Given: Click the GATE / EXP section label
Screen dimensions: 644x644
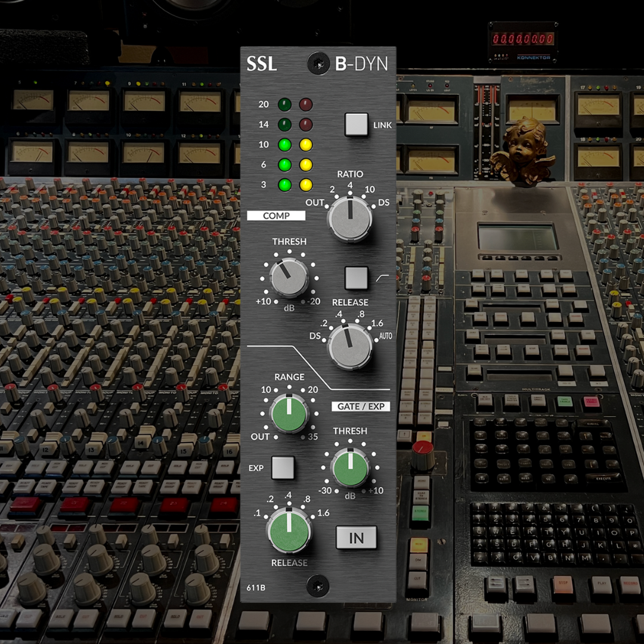Looking at the screenshot, I should coord(361,407).
